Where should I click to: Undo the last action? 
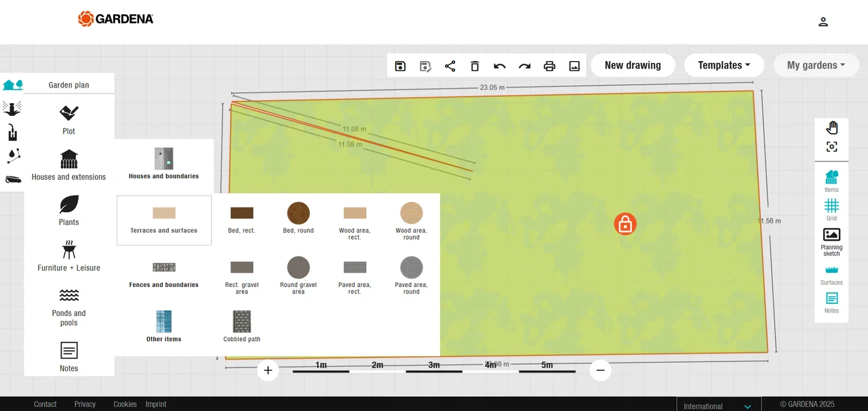pyautogui.click(x=500, y=66)
